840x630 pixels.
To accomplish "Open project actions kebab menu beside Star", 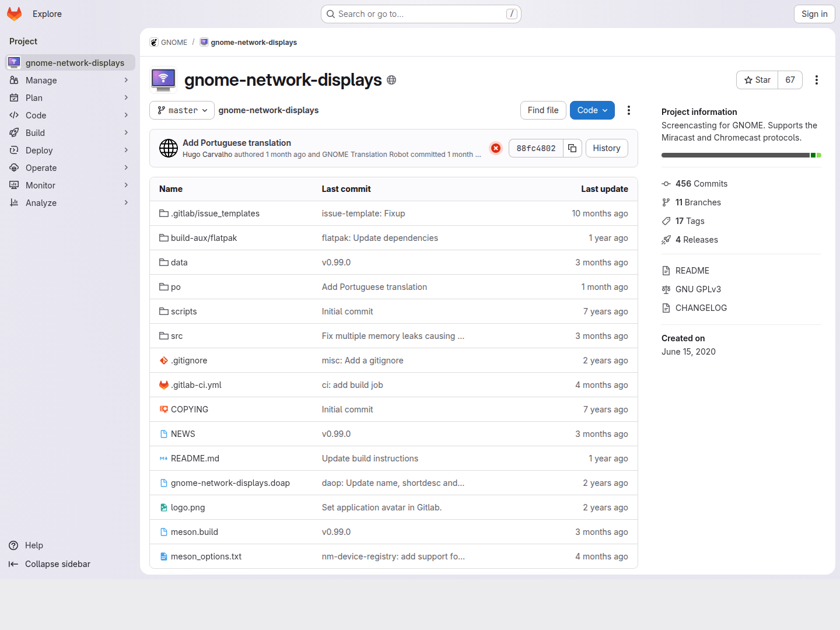I will (x=817, y=80).
